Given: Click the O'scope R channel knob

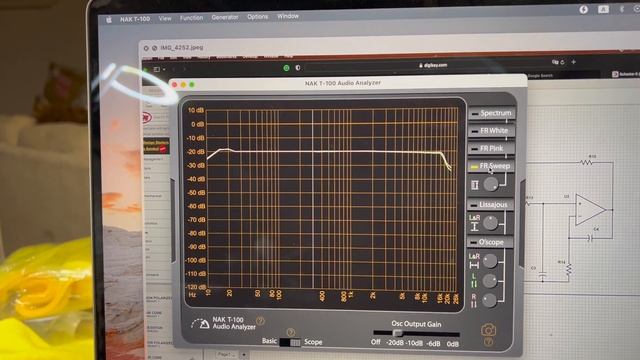Looking at the screenshot, I should click(x=489, y=301).
